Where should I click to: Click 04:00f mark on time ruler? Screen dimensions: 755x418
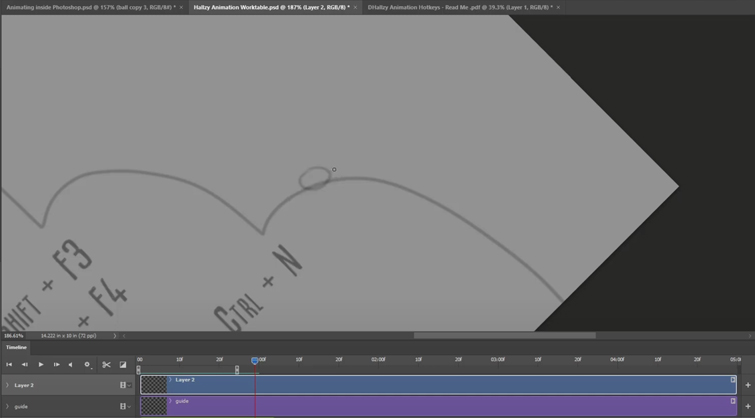(617, 359)
